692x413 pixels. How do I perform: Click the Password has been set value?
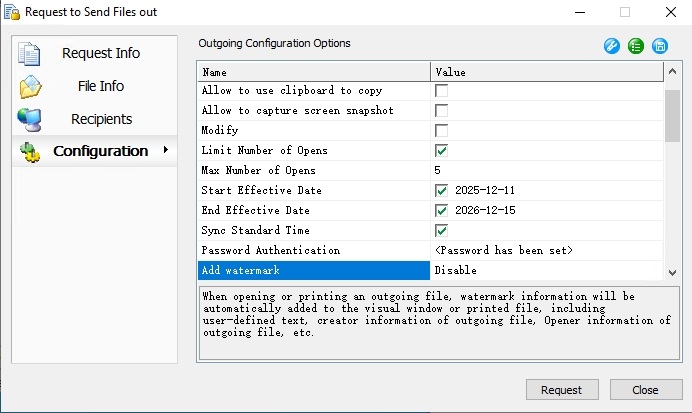[x=504, y=250]
